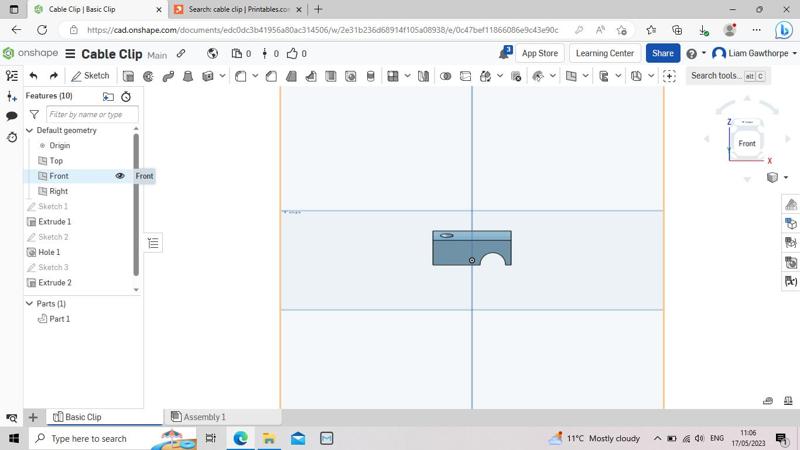Toggle the feature list panel button
The height and width of the screenshot is (450, 800).
[x=12, y=76]
